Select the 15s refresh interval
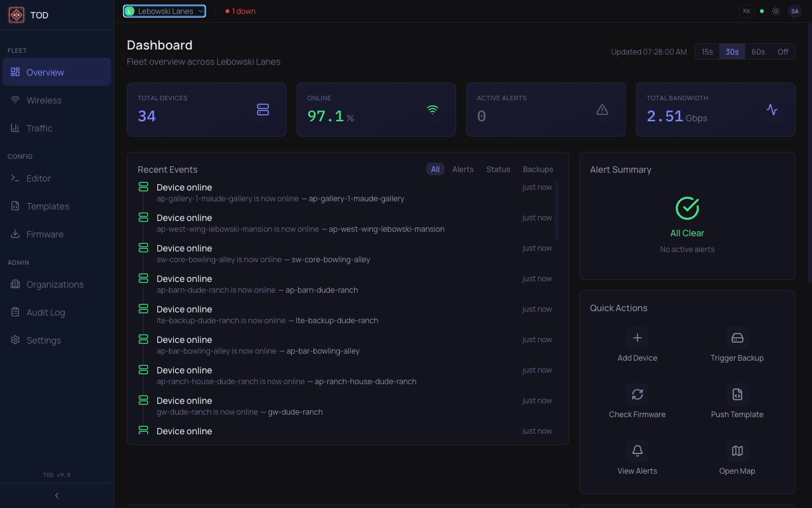 tap(707, 51)
